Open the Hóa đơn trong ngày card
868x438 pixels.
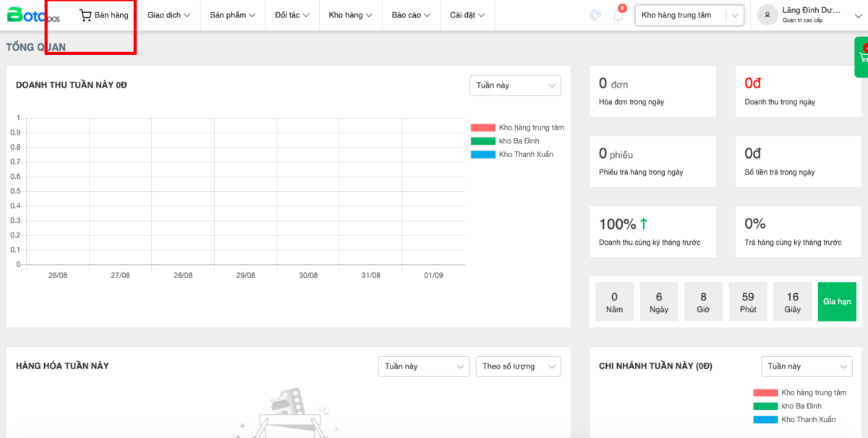pyautogui.click(x=652, y=91)
